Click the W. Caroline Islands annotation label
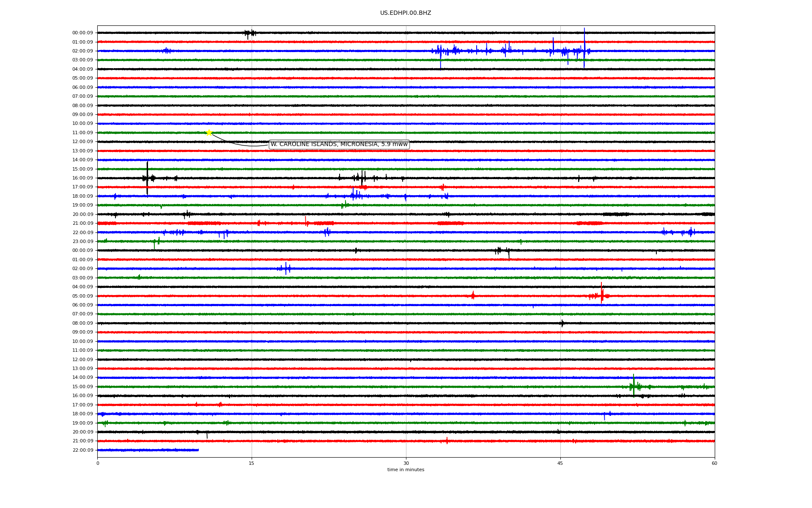Screen dimensions: 812x508 (x=339, y=144)
